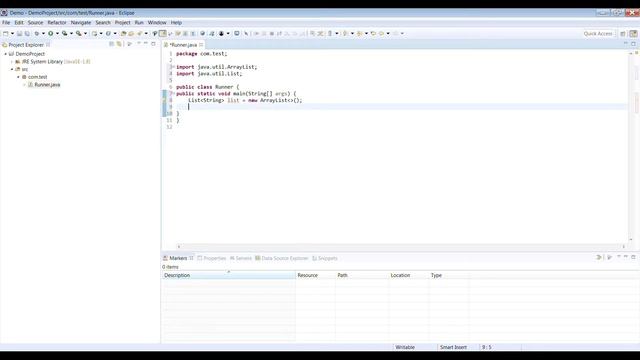Click the editor horizontal scrollbar
This screenshot has width=640, height=360.
pyautogui.click(x=401, y=247)
